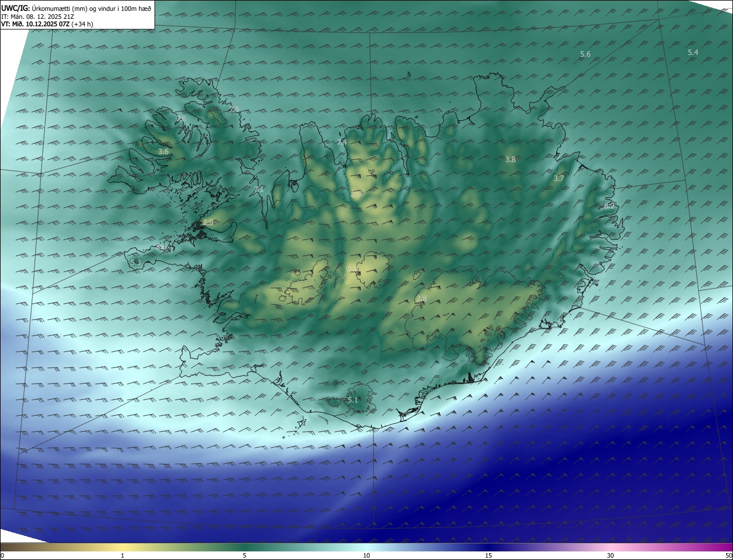Click the 5.3 value label
The image size is (733, 560).
[136, 262]
